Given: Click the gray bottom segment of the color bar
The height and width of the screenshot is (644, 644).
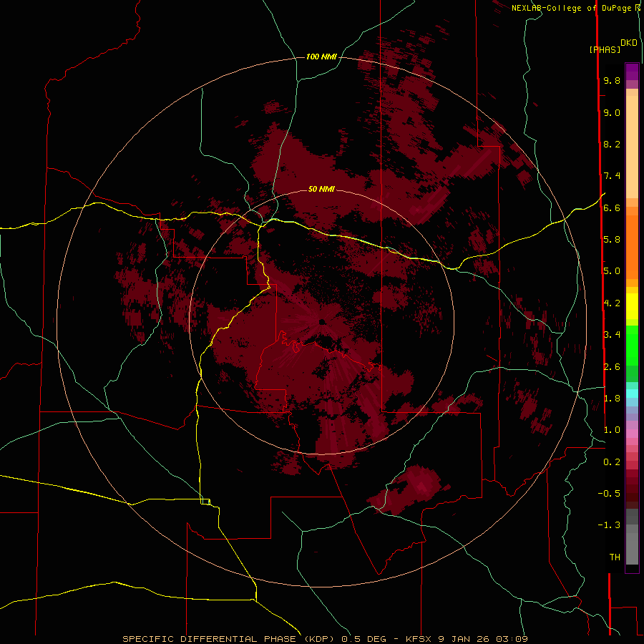Looking at the screenshot, I should pyautogui.click(x=632, y=548).
